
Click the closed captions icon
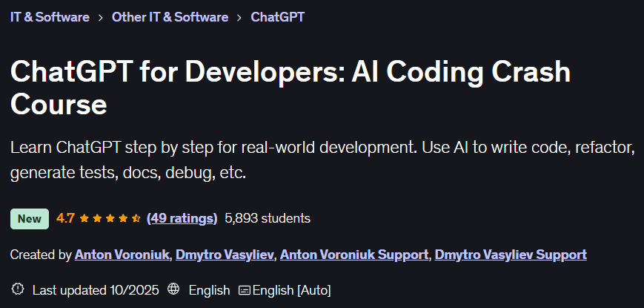[245, 290]
